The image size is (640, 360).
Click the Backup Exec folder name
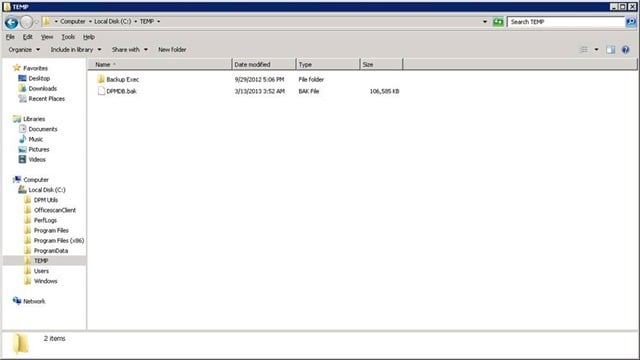[122, 80]
